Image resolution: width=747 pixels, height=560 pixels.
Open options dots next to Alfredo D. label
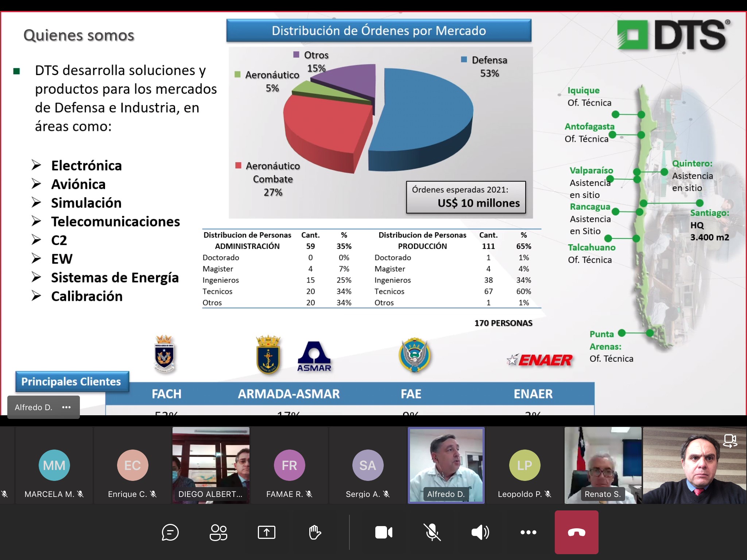click(x=66, y=407)
